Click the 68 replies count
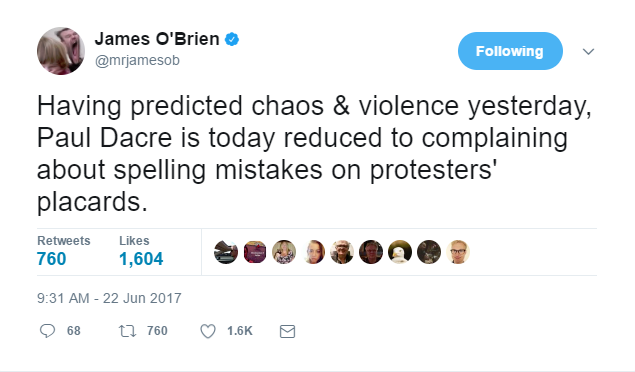This screenshot has width=635, height=372. [x=74, y=331]
